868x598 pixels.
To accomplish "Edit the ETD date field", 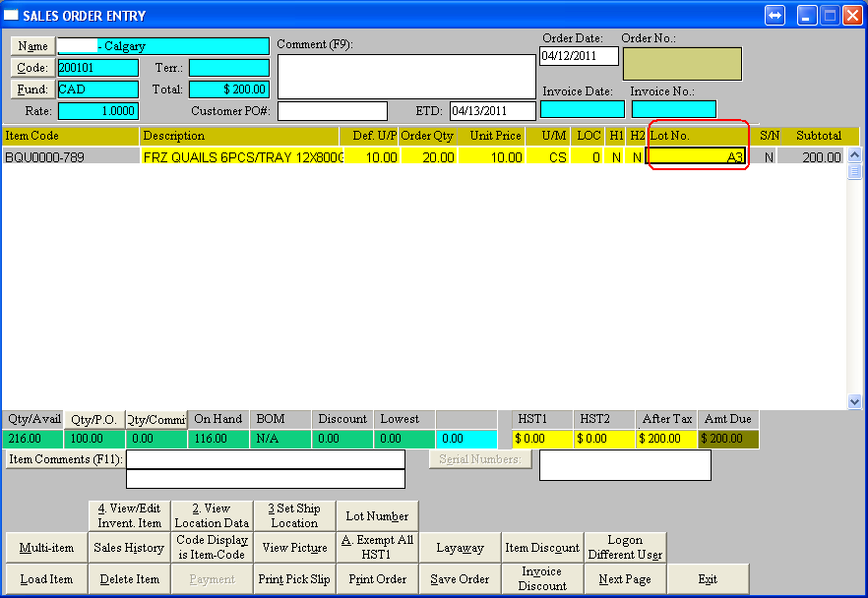I will (491, 111).
